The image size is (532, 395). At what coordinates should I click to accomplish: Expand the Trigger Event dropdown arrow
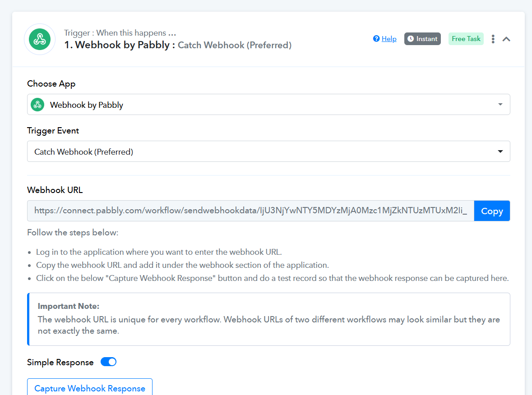500,151
